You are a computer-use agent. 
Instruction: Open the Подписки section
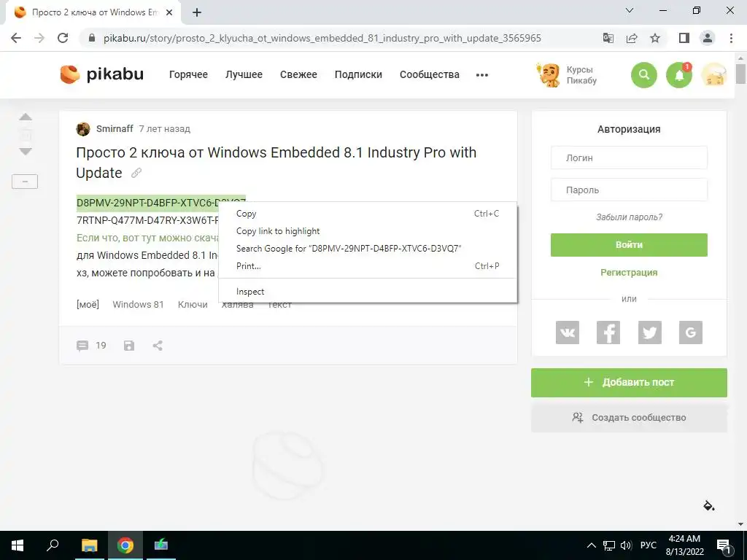(x=358, y=75)
